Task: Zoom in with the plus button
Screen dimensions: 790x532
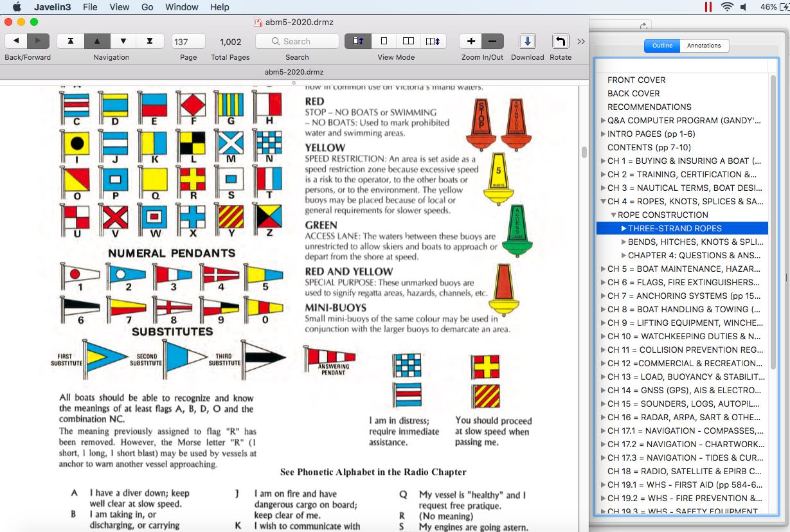Action: pos(471,41)
